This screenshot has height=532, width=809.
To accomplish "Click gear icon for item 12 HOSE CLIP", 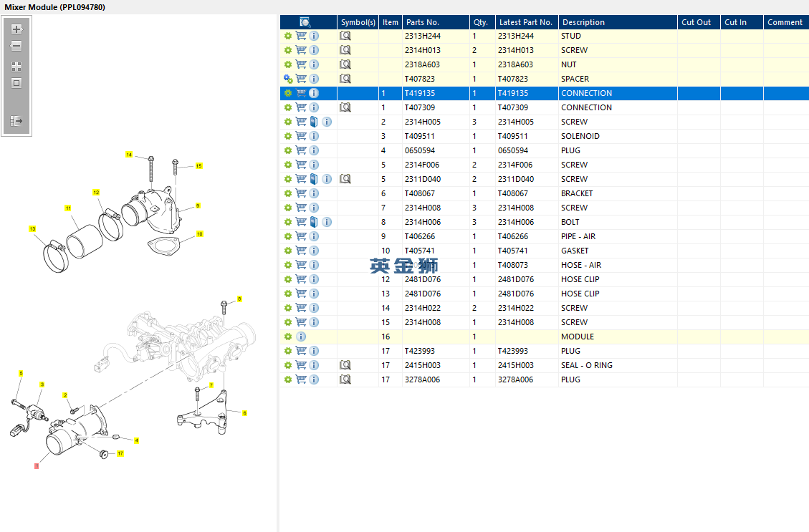I will [288, 279].
